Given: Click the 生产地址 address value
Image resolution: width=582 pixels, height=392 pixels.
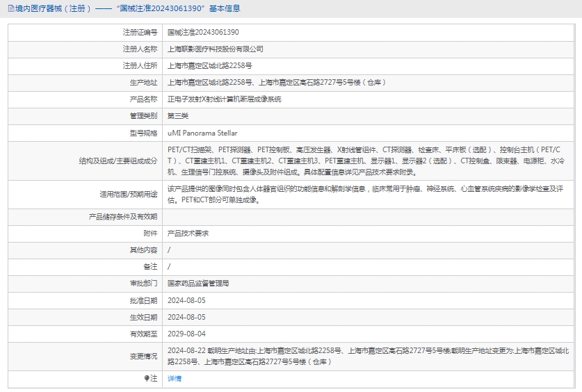Looking at the screenshot, I should tap(277, 83).
